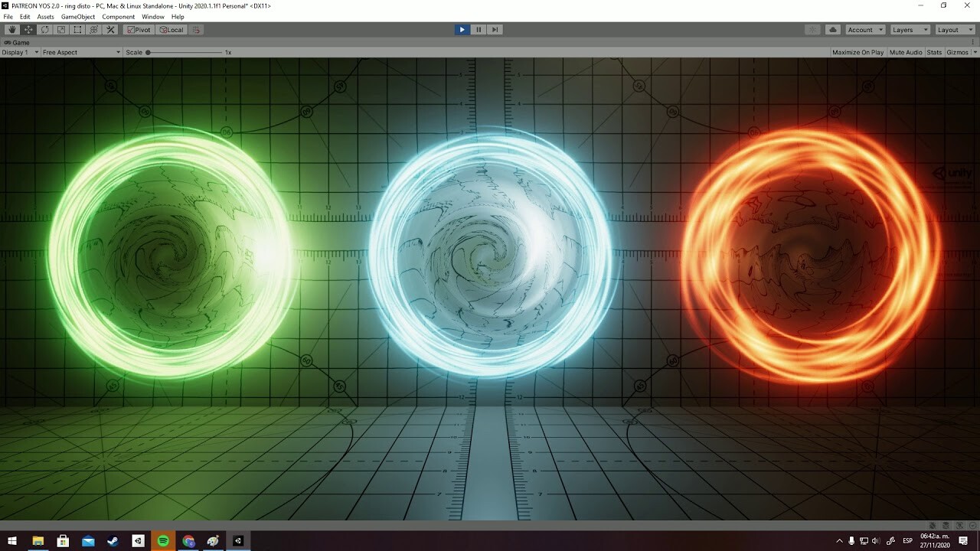The height and width of the screenshot is (551, 980).
Task: Open the Component menu
Action: tap(119, 16)
